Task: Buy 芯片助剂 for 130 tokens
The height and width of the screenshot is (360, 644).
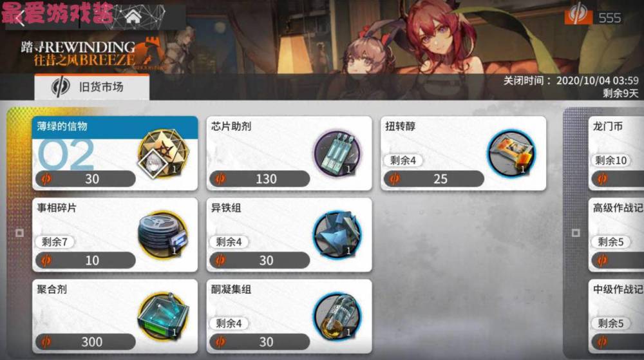Action: tap(260, 179)
